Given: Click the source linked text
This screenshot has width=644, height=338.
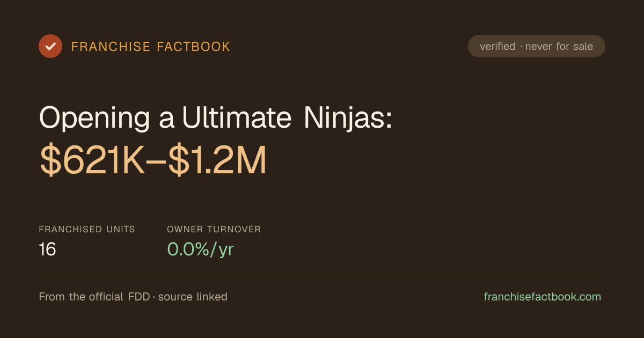Looking at the screenshot, I should coord(193,297).
